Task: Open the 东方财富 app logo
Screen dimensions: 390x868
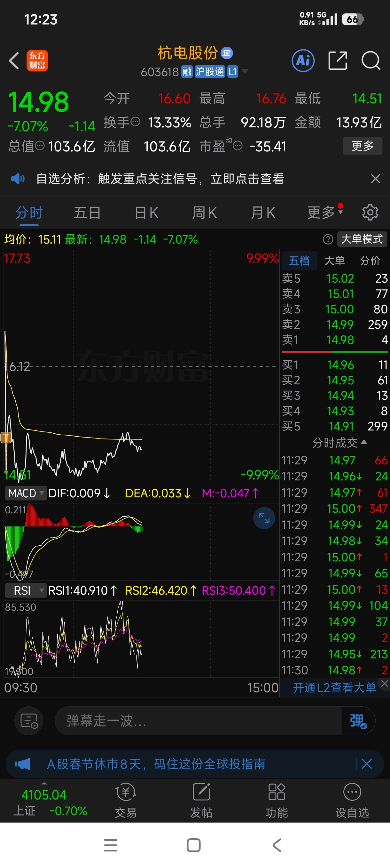Action: click(x=37, y=61)
